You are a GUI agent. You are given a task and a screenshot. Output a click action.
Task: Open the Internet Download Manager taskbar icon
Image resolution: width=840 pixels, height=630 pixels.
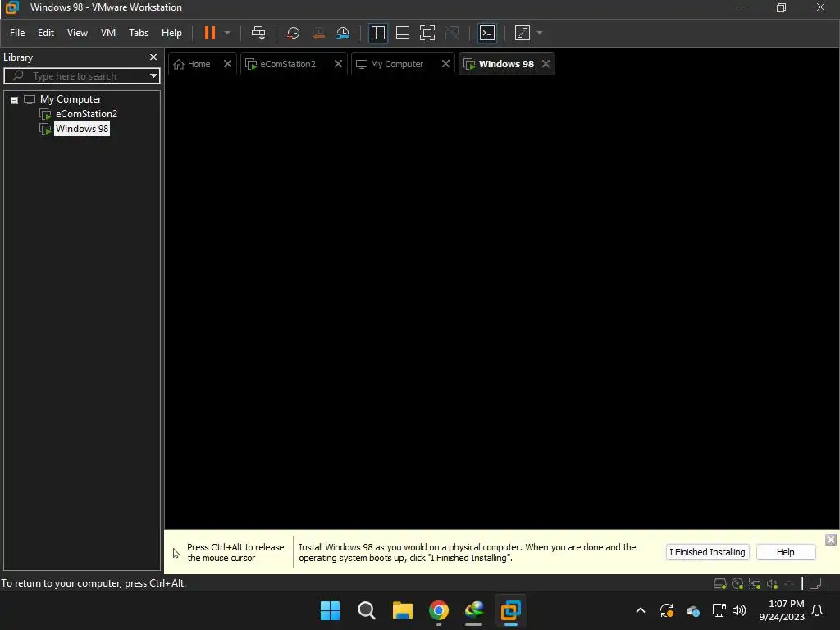point(475,610)
